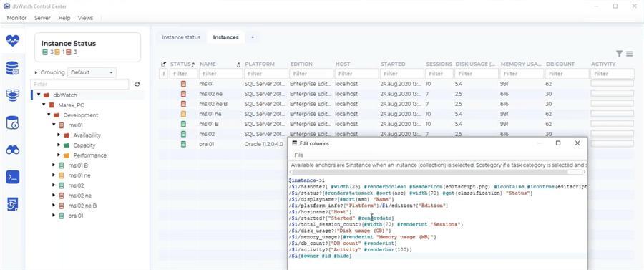Open the database farm sidebar icon
644x270 pixels.
tap(13, 95)
